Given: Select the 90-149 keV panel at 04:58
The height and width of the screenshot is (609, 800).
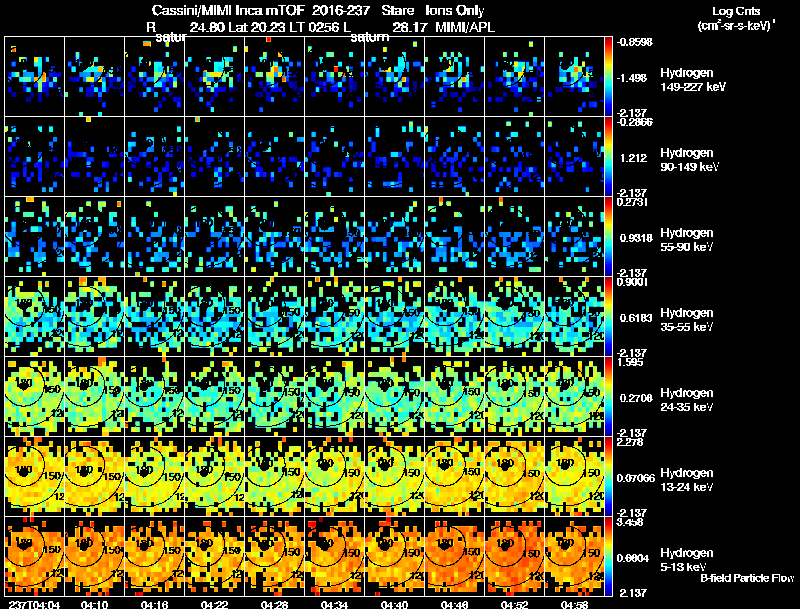Looking at the screenshot, I should coord(574,156).
